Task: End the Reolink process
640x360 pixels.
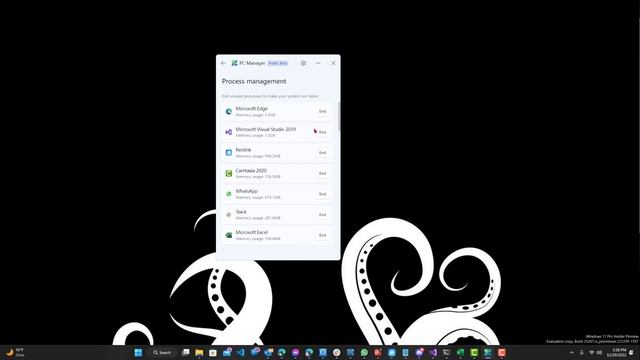Action: [322, 153]
